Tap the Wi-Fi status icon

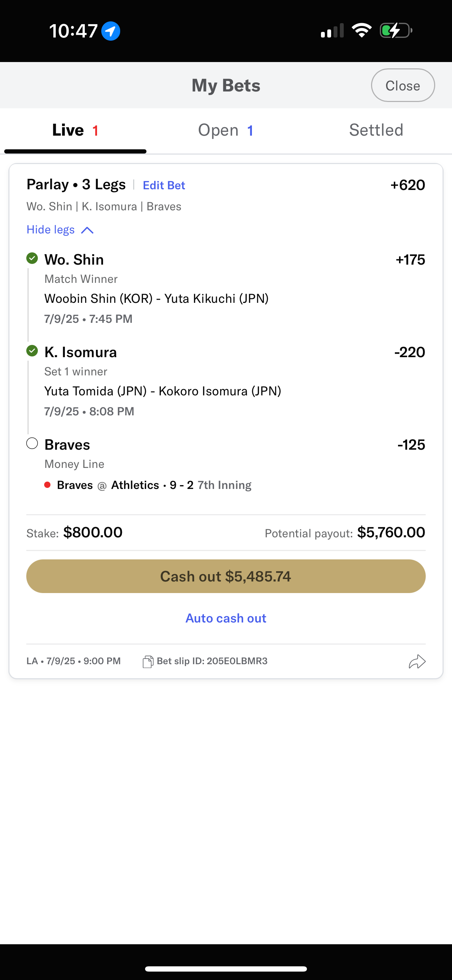(x=362, y=30)
